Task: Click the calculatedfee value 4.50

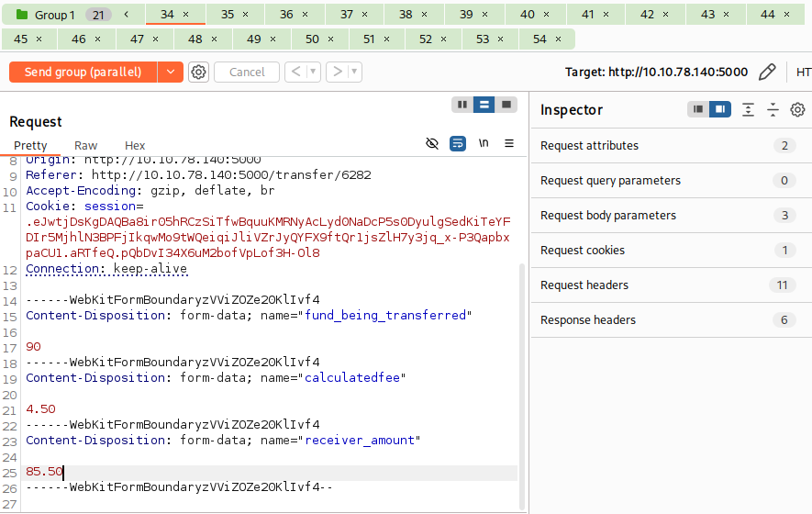Action: (40, 408)
